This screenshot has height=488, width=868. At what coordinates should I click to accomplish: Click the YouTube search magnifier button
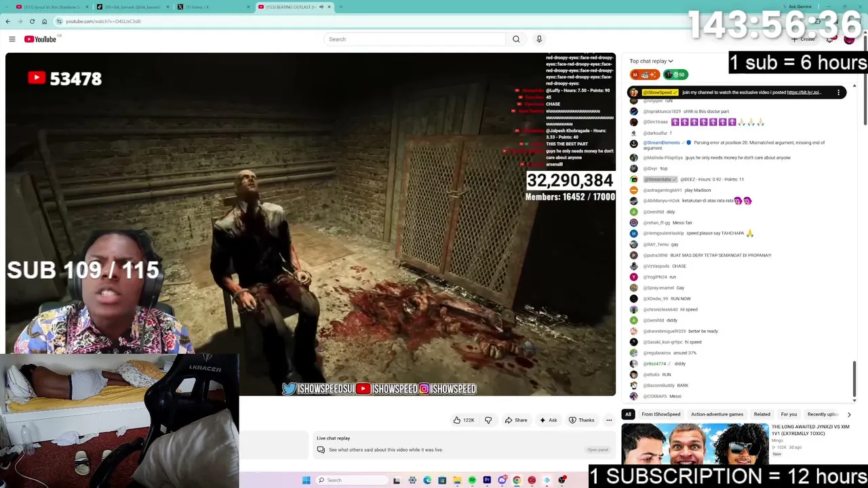[516, 39]
